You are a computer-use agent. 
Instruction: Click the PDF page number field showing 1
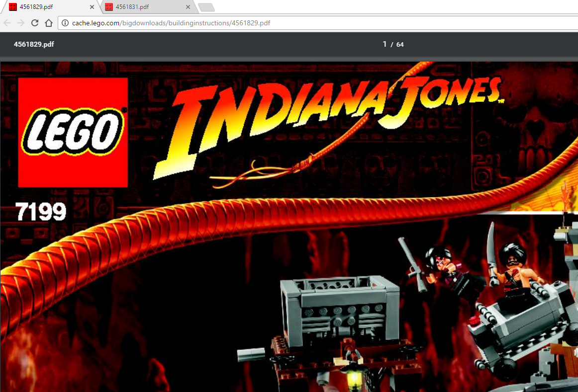tap(385, 44)
